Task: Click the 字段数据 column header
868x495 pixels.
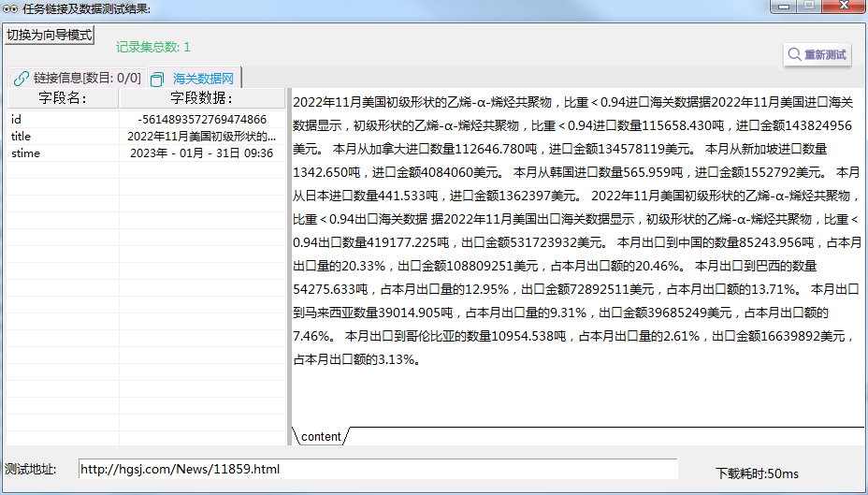Action: (x=201, y=98)
